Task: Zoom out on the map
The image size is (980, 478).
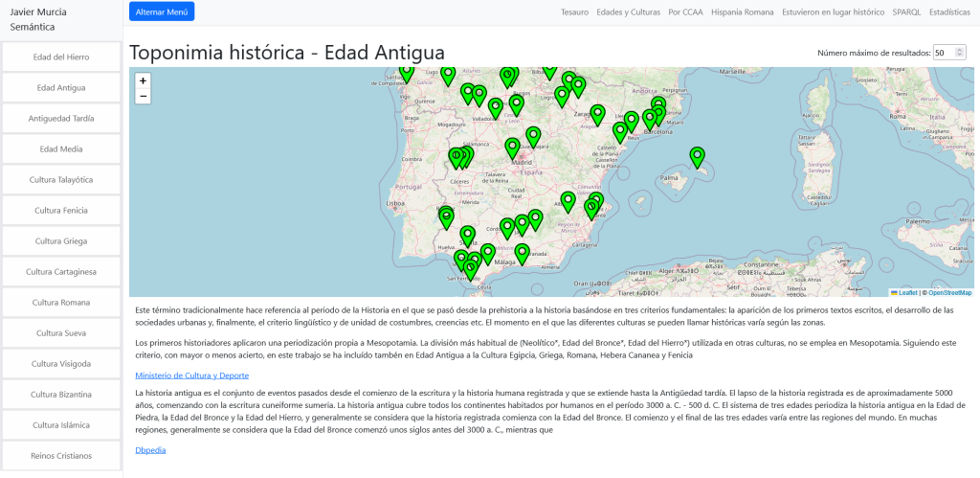Action: [143, 97]
